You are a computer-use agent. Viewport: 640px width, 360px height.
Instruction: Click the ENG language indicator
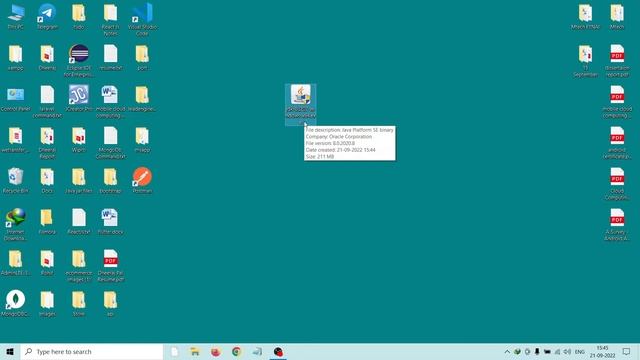click(x=580, y=351)
